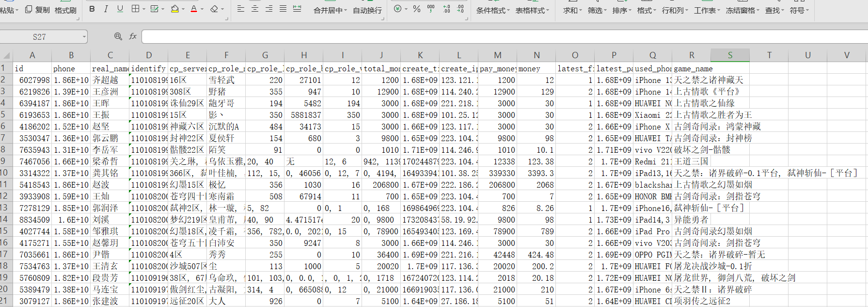Toggle underline formatting (U)
Screen dimensions: 868x307
click(x=120, y=9)
